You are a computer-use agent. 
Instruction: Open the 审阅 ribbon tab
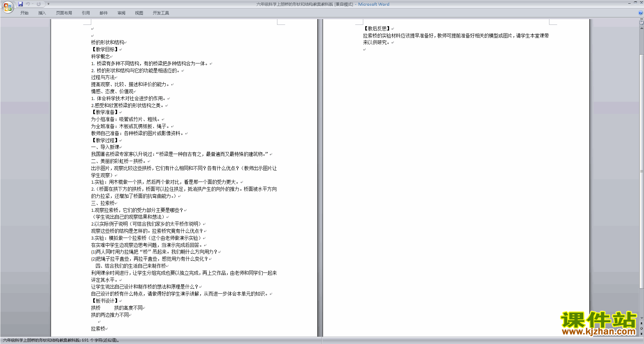(121, 13)
